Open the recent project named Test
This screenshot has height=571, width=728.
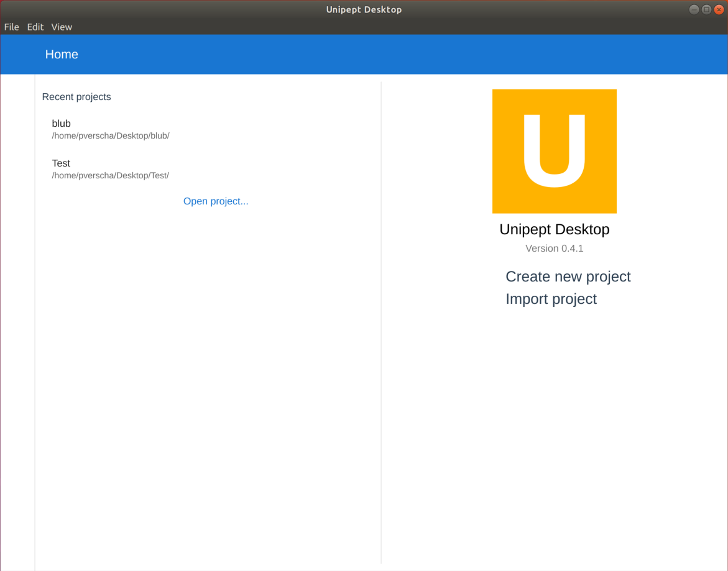click(x=61, y=163)
